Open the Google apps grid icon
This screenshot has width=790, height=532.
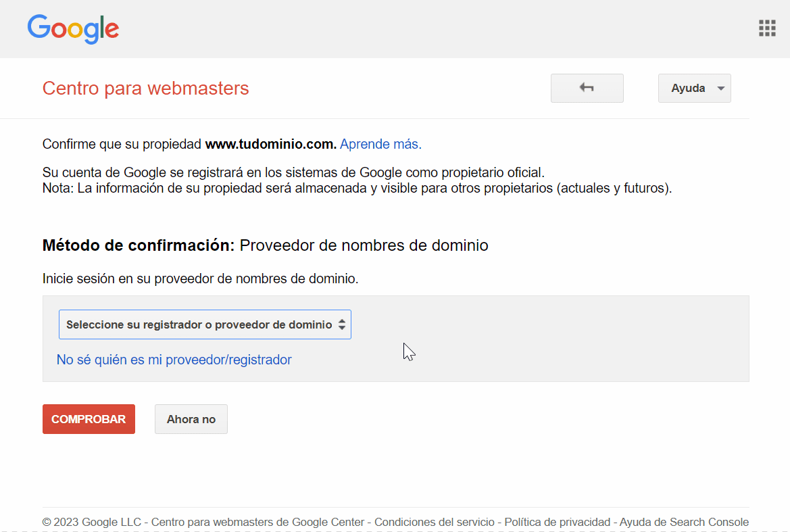click(767, 28)
